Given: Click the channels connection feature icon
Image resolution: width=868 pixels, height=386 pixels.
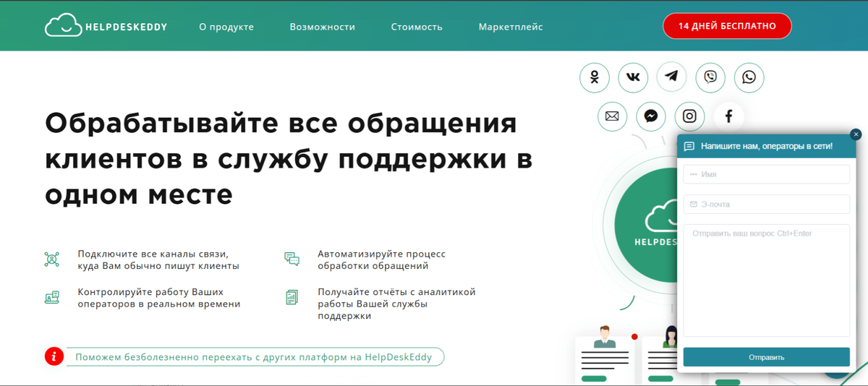Looking at the screenshot, I should (52, 260).
